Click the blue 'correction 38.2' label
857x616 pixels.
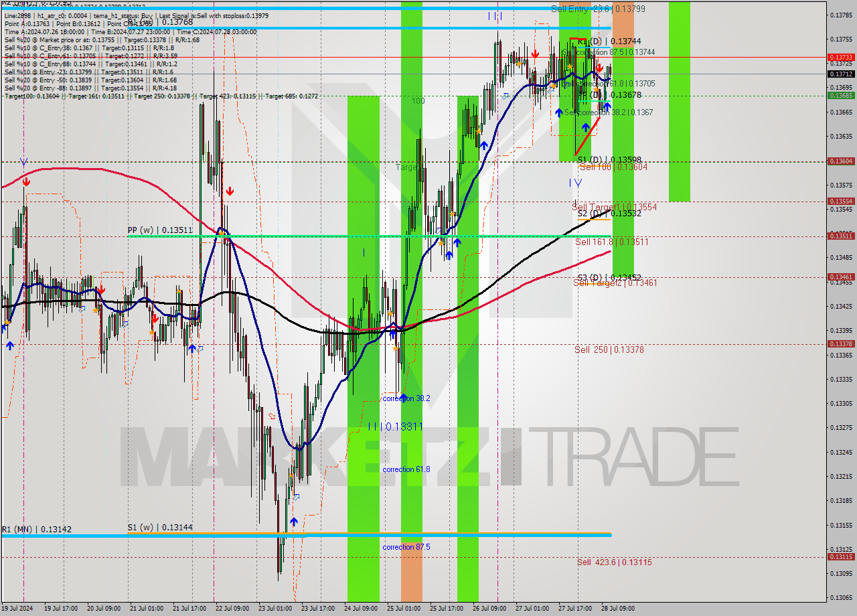406,398
